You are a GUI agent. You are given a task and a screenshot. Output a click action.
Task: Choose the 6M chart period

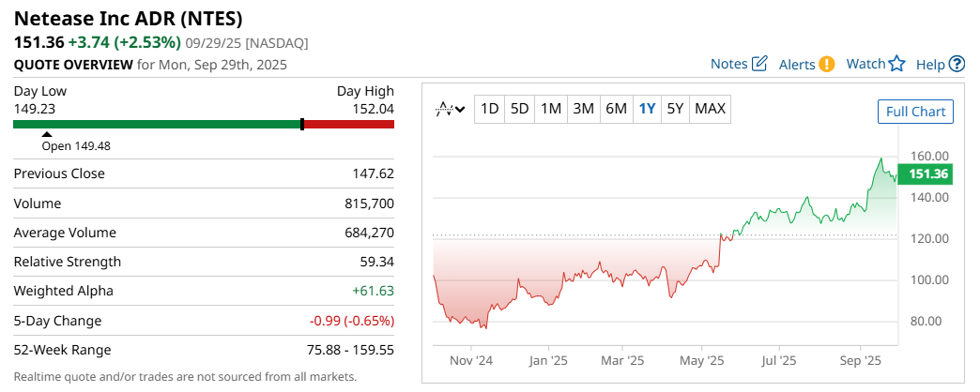[616, 109]
